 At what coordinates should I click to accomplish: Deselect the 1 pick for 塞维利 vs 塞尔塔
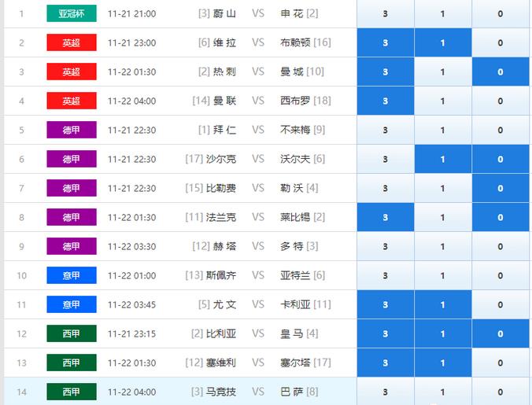click(x=443, y=363)
